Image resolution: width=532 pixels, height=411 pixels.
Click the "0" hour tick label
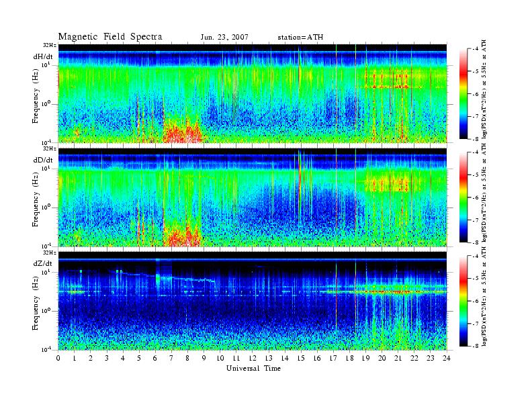(58, 359)
